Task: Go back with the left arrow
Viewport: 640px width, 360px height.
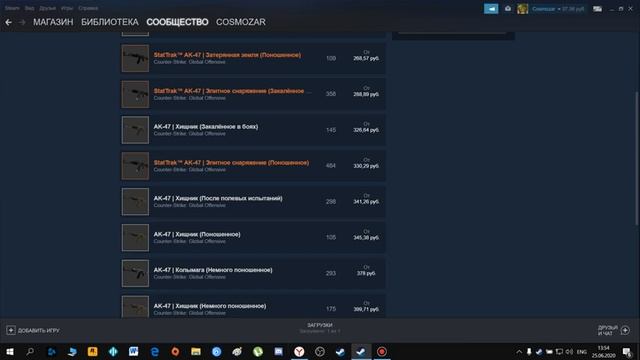Action: point(8,22)
